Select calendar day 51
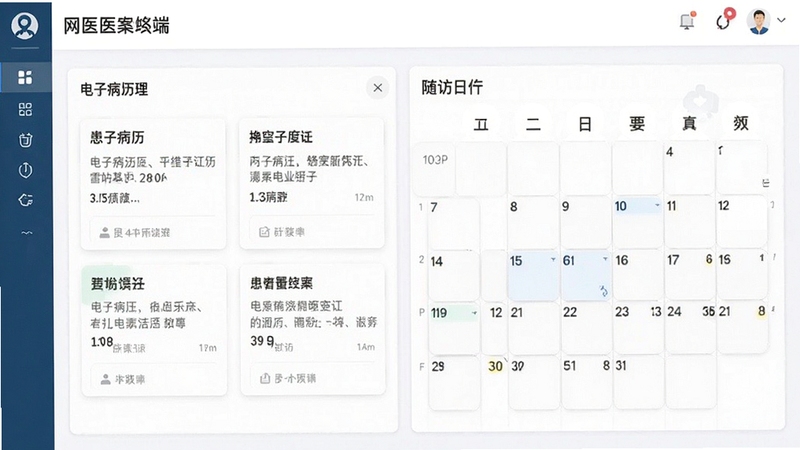The height and width of the screenshot is (450, 800). tap(585, 383)
